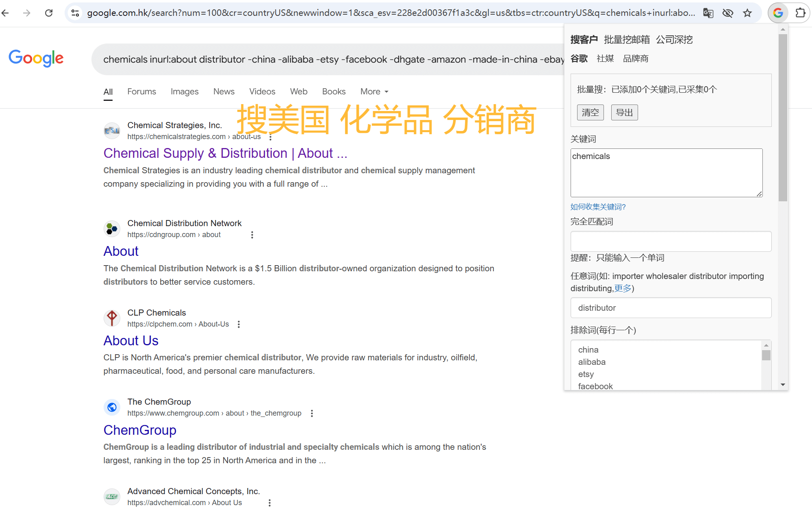Click the CLP Chemicals favicon

pos(112,318)
